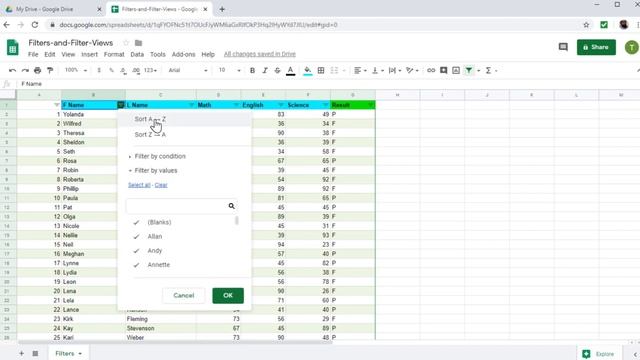The image size is (640, 360).
Task: Uncheck the Andy value
Action: coord(136,251)
